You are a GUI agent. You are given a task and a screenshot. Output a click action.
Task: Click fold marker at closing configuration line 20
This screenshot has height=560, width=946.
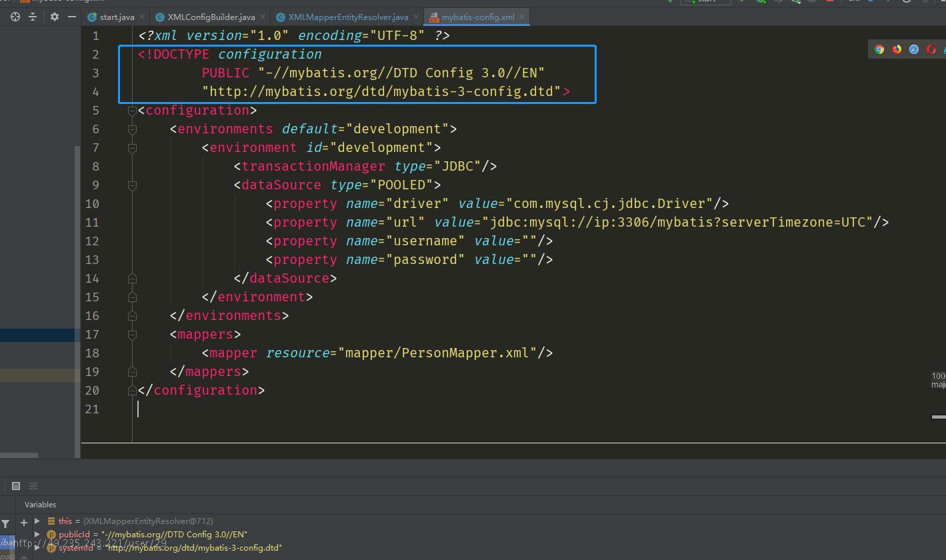coord(132,391)
